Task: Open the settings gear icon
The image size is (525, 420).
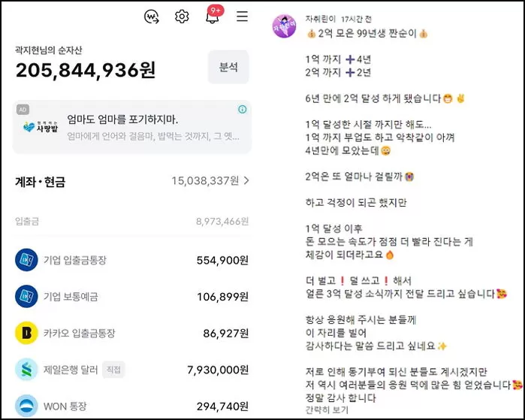Action: pyautogui.click(x=182, y=17)
